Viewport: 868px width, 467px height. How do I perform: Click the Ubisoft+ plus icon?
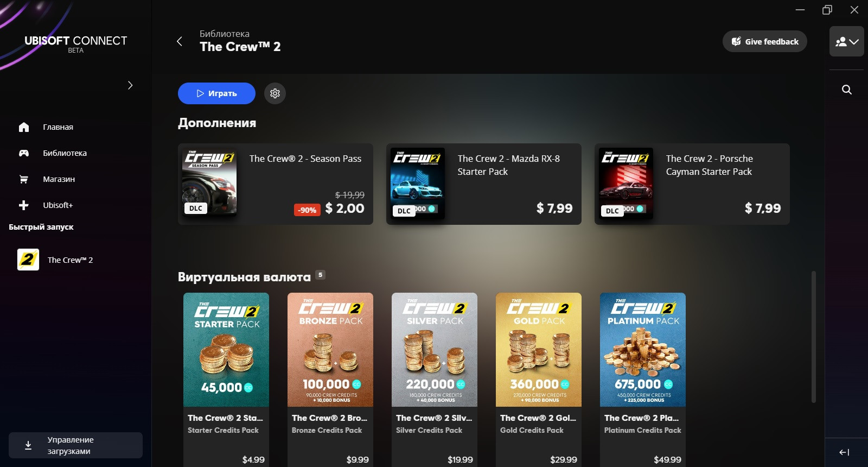pyautogui.click(x=24, y=205)
